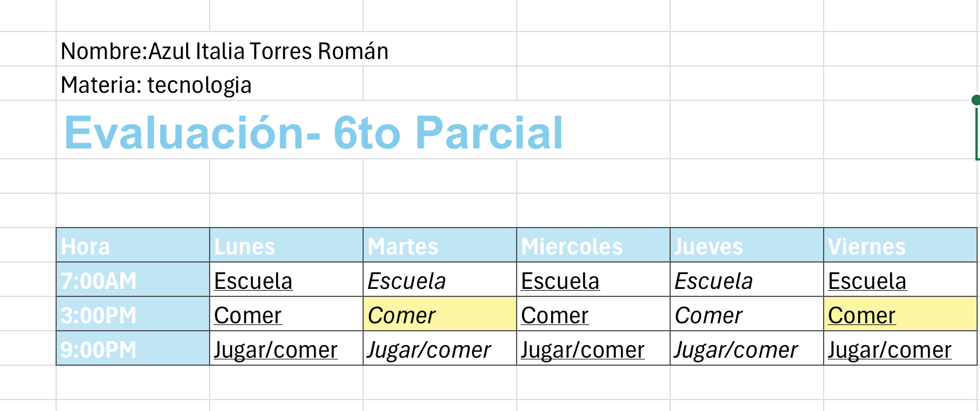Click the Jugar/comer cell under Viernes
The width and height of the screenshot is (980, 411).
tap(900, 349)
